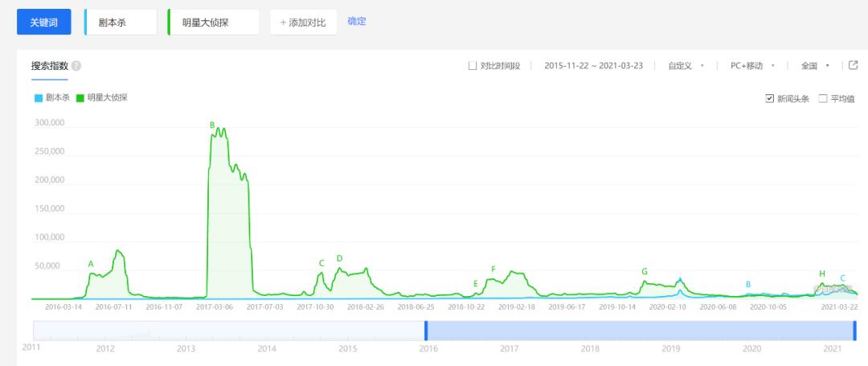Click news marker D on the chart
The width and height of the screenshot is (868, 366).
click(x=339, y=258)
